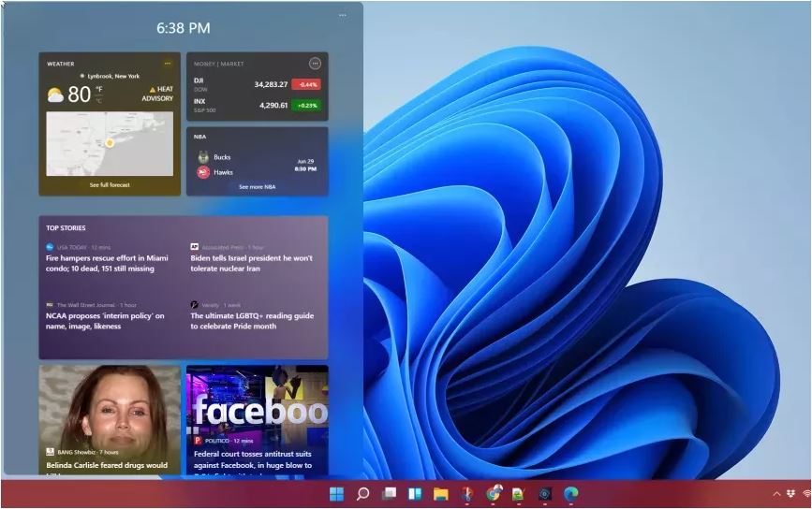Open File Explorer from the taskbar
812x509 pixels.
[440, 494]
